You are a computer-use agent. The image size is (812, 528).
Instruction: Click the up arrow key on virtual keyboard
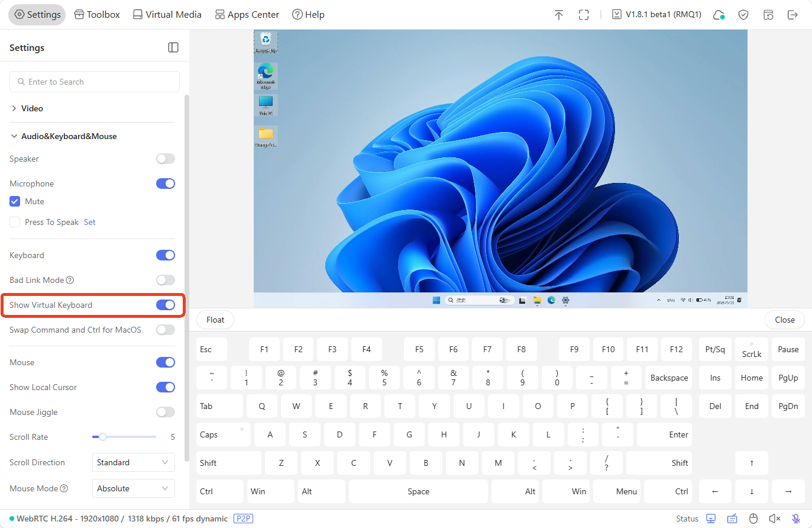click(x=752, y=463)
